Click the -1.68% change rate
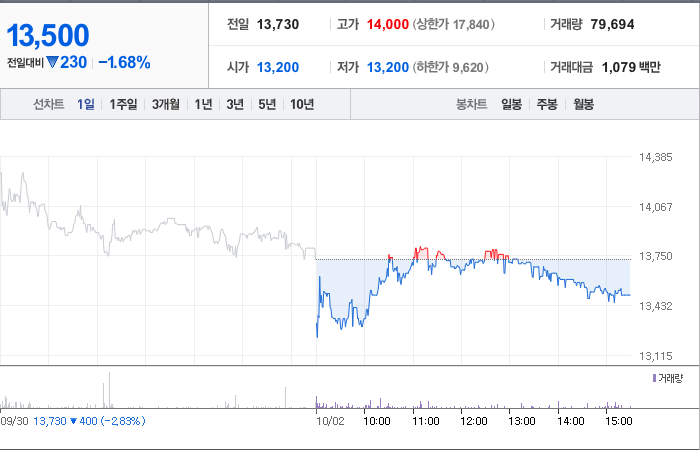The image size is (700, 450). (124, 62)
